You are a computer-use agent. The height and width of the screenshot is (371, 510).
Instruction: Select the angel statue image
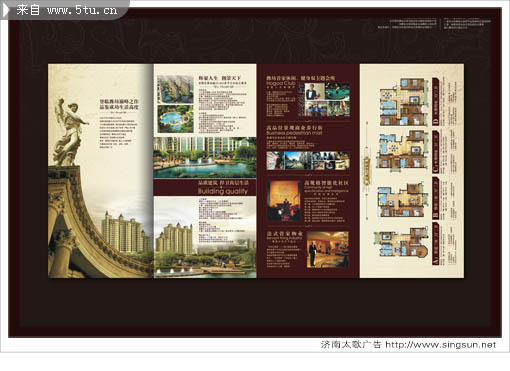69,132
